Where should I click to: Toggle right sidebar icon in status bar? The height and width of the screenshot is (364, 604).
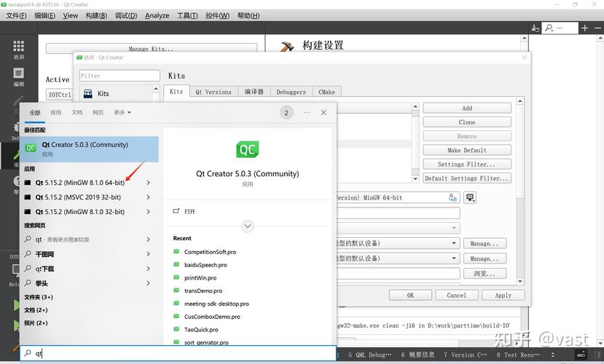tap(597, 355)
